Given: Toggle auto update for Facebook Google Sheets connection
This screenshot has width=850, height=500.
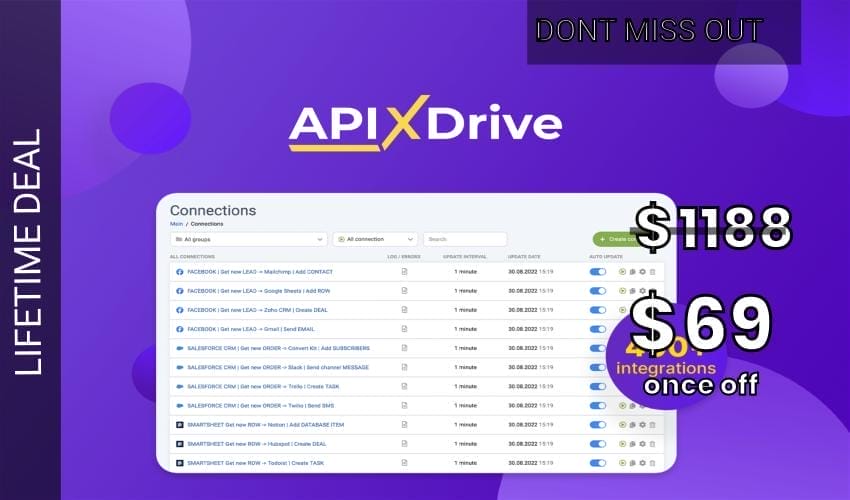Looking at the screenshot, I should pos(598,291).
